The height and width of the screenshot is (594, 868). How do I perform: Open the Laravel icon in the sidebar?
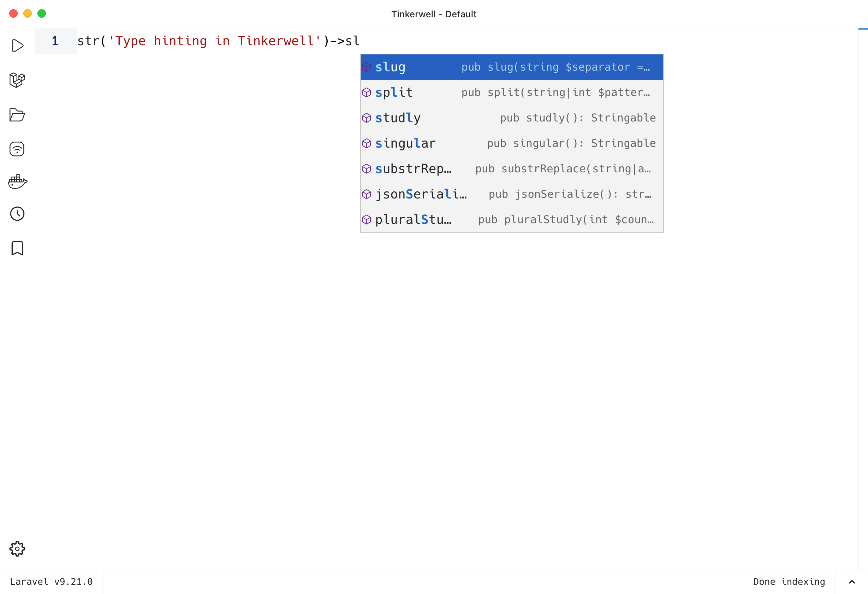click(x=17, y=80)
